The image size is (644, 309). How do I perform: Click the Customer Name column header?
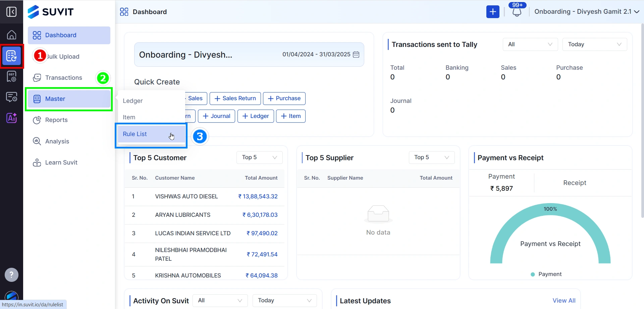click(175, 178)
